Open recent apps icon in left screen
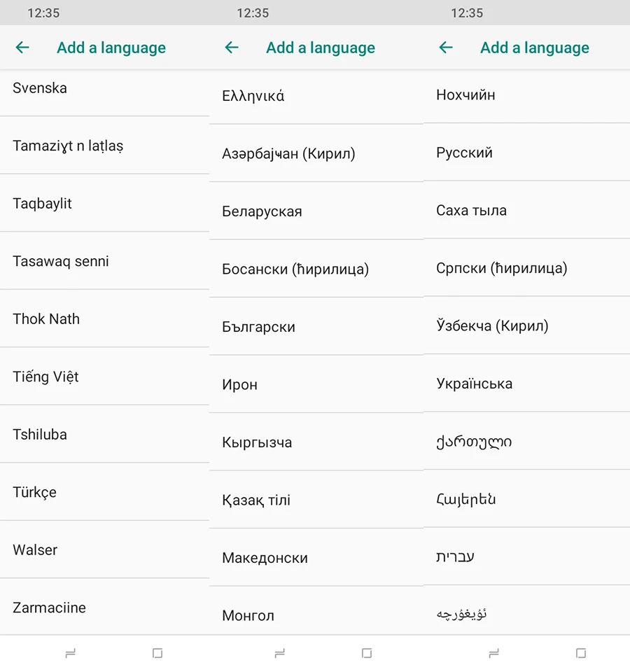 click(70, 653)
